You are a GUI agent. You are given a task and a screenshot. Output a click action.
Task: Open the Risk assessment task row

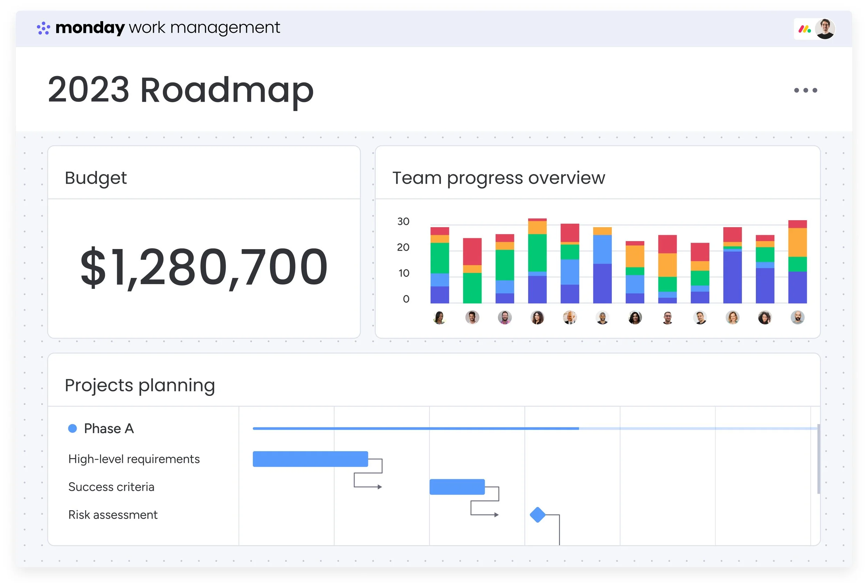[113, 514]
